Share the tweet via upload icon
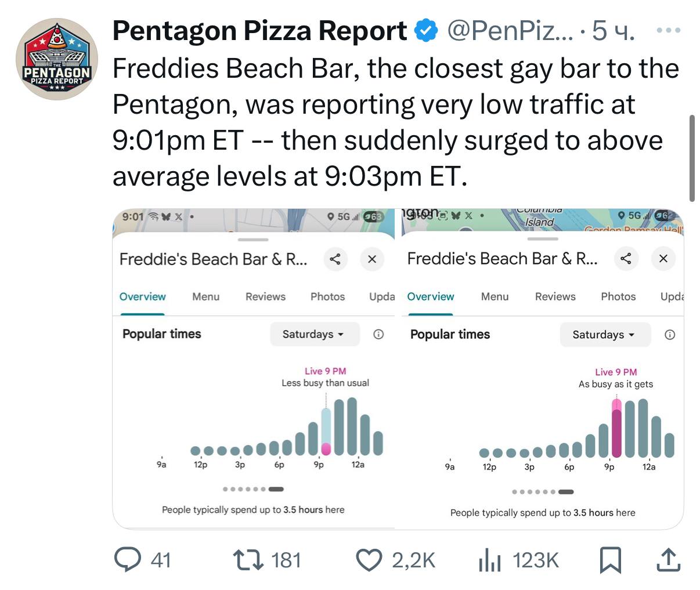The width and height of the screenshot is (700, 590). click(x=667, y=560)
